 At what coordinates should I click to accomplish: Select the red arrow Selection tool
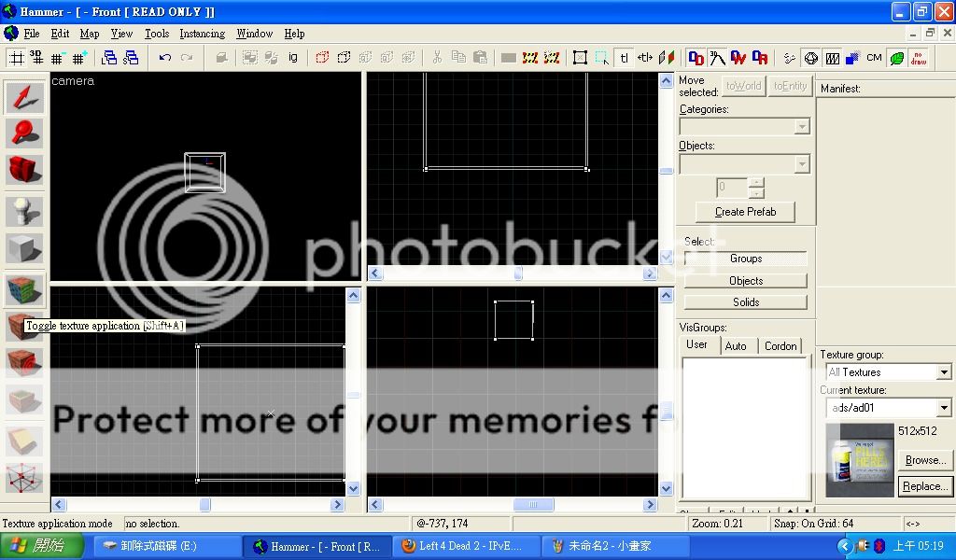coord(24,98)
